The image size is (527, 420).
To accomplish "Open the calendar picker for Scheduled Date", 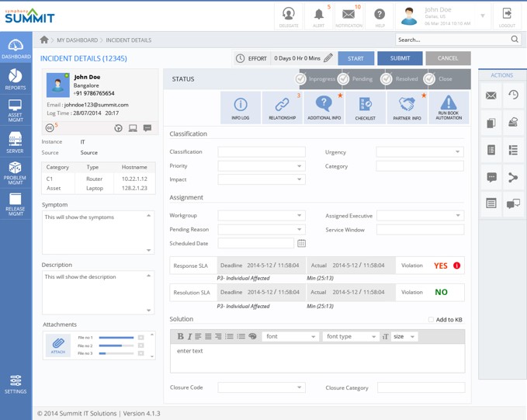I will (301, 243).
